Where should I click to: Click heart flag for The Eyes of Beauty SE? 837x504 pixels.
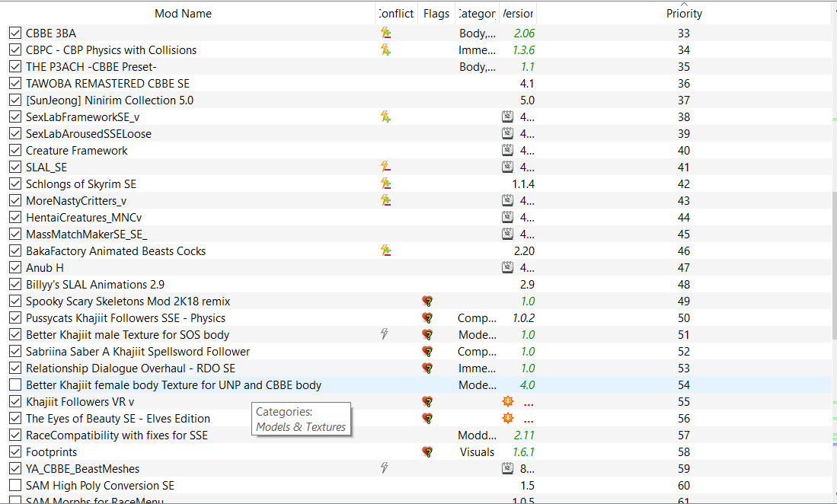(x=427, y=419)
